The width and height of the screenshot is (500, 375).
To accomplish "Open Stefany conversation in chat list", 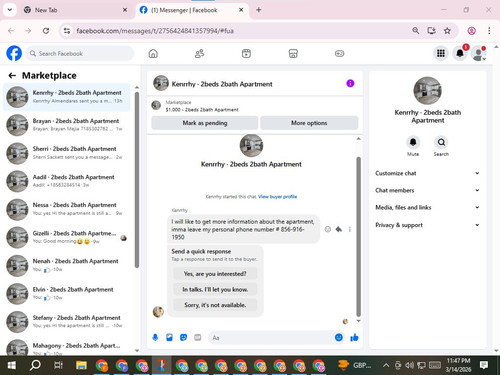I will (67, 322).
